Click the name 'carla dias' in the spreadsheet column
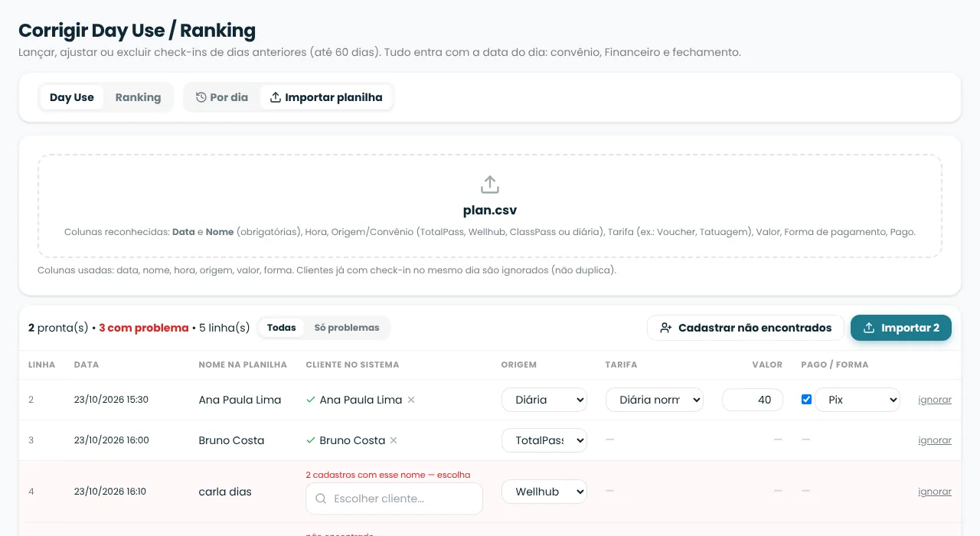Screen dimensions: 980x536 [225, 492]
